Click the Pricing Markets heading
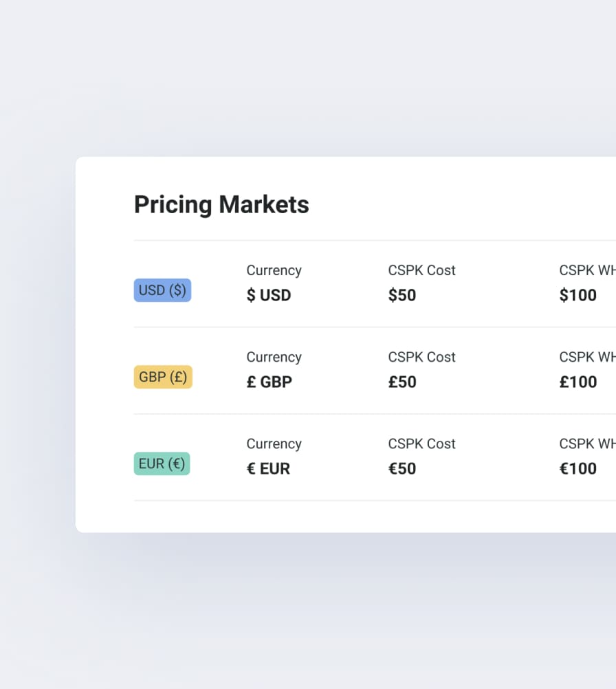 tap(221, 205)
